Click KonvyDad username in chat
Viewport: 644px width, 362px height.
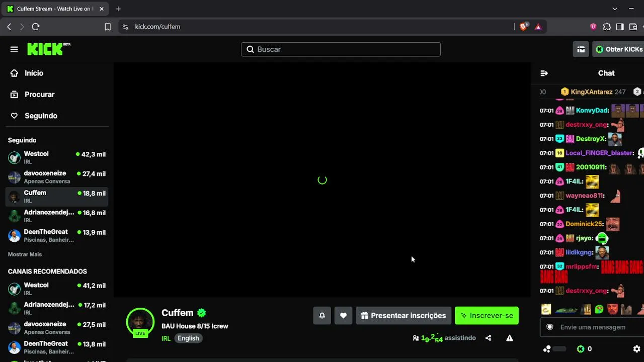(x=592, y=111)
